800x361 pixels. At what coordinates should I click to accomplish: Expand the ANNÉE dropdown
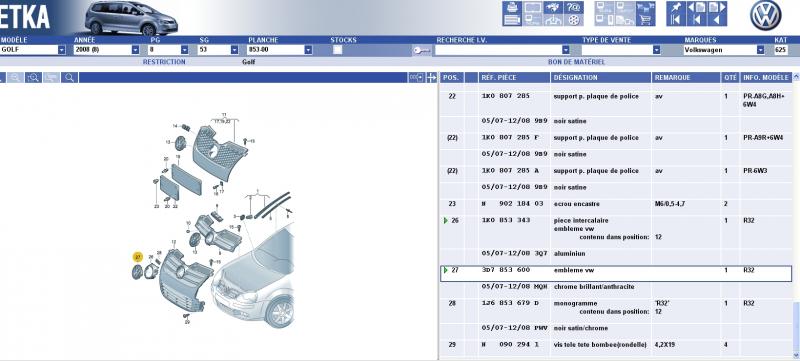[135, 50]
